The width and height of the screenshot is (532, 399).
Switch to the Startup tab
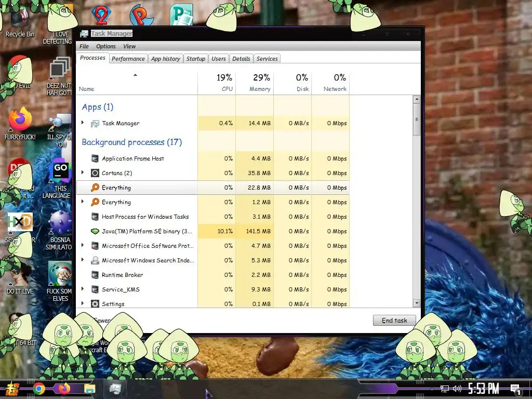pyautogui.click(x=196, y=59)
